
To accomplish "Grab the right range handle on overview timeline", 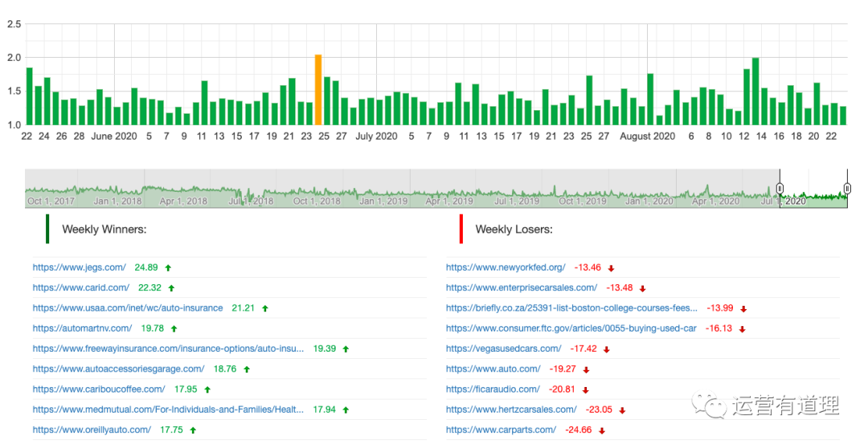I will coord(847,189).
